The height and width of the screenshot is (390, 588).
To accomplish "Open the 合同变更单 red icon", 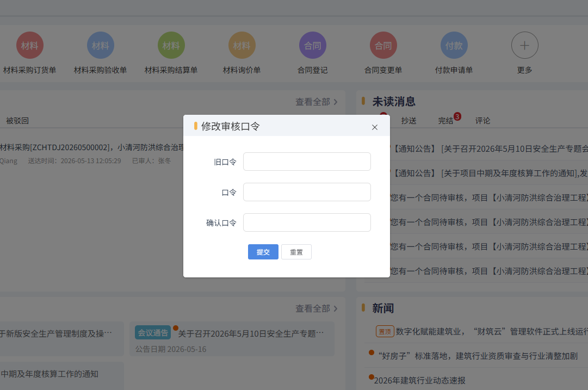I will [x=383, y=45].
